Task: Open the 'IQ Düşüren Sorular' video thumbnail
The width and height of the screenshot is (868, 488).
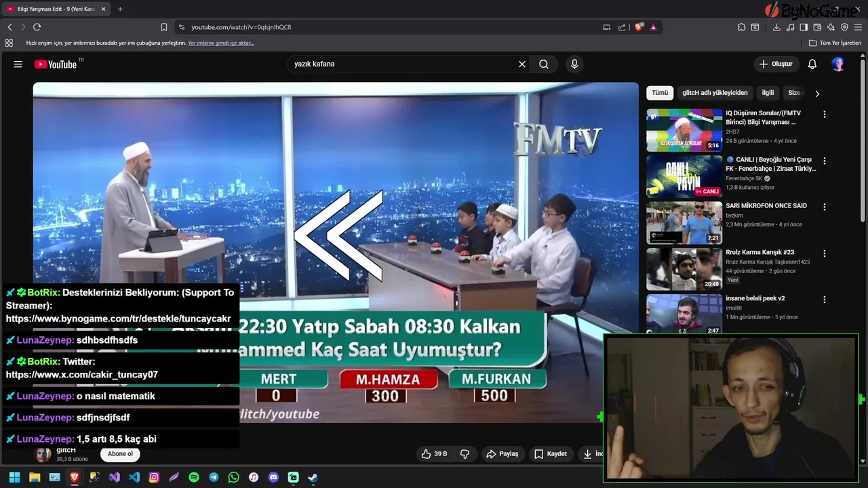Action: coord(684,130)
